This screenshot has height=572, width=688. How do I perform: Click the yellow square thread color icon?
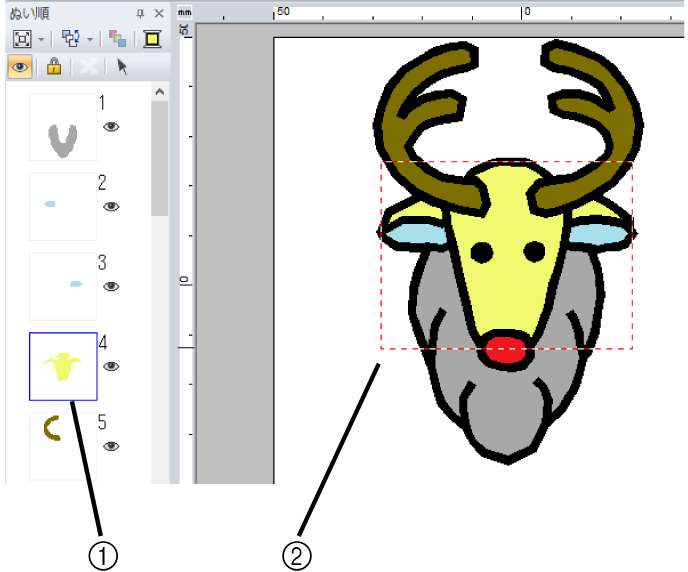(x=152, y=39)
